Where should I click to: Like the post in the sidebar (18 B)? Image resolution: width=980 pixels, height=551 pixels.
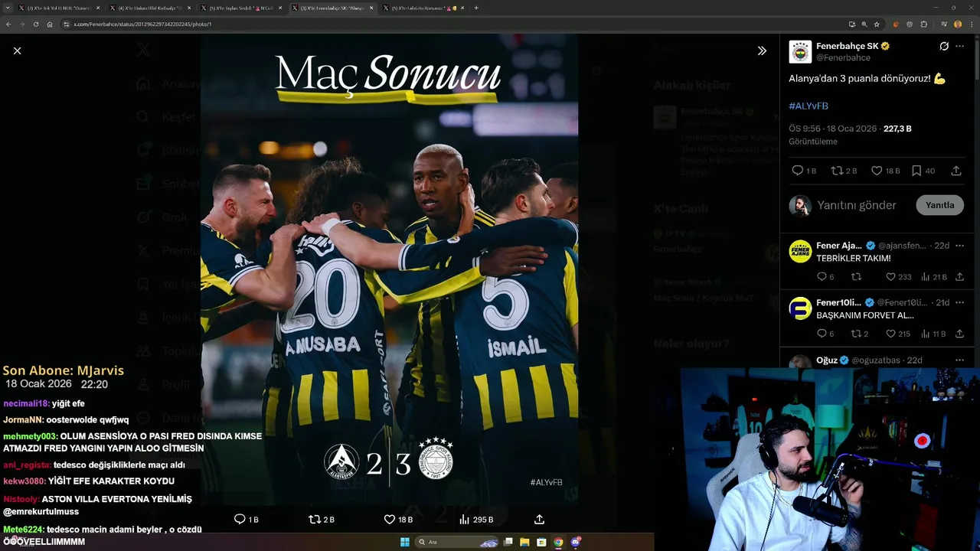[x=885, y=171]
